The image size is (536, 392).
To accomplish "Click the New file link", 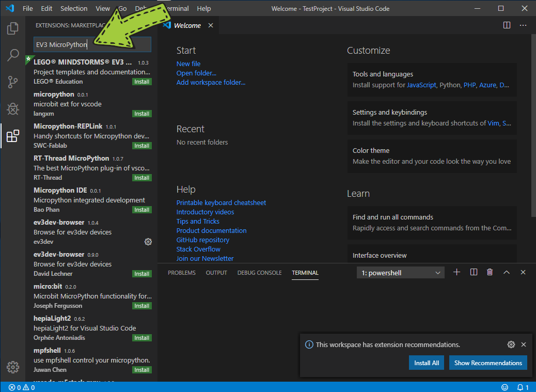I will (188, 64).
